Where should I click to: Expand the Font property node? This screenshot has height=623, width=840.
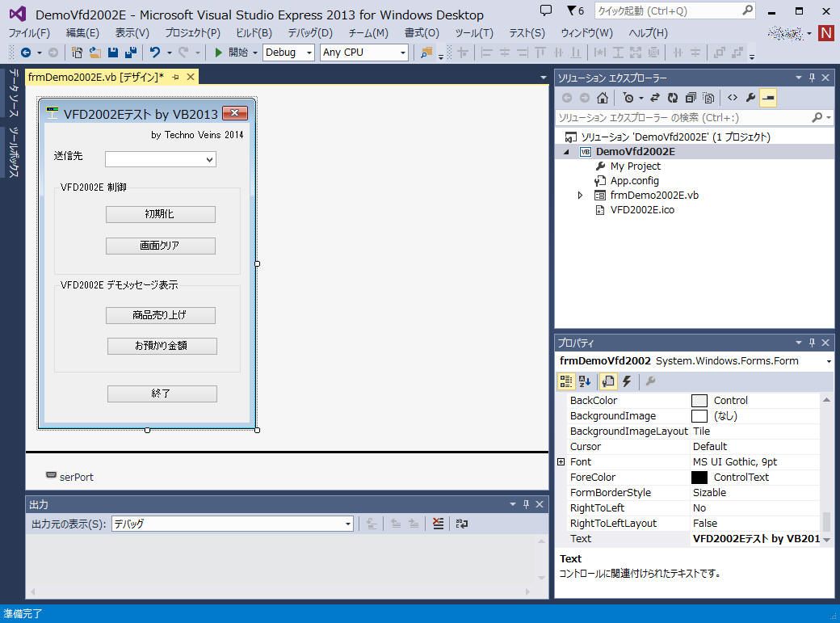(561, 461)
